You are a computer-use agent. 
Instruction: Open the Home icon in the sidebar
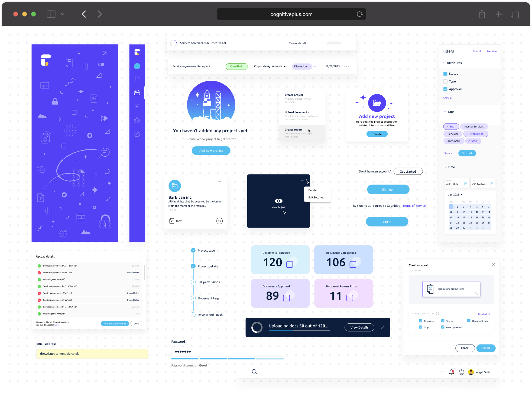pos(137,78)
